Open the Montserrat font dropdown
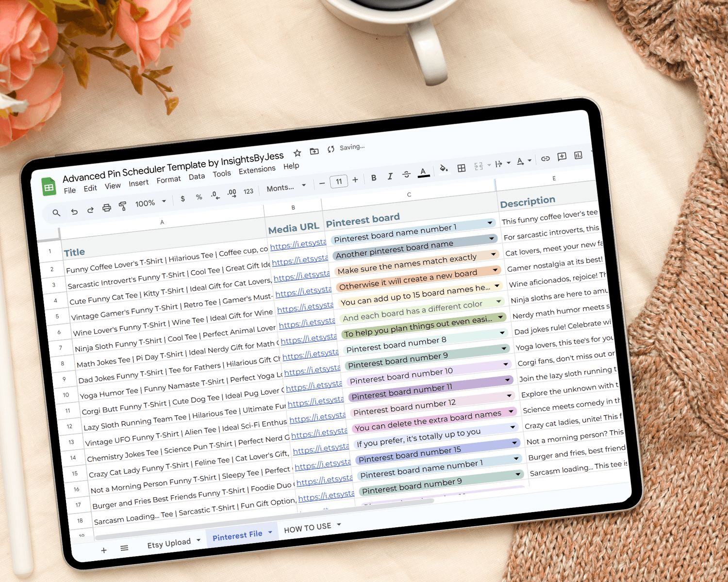The image size is (728, 582). click(286, 188)
